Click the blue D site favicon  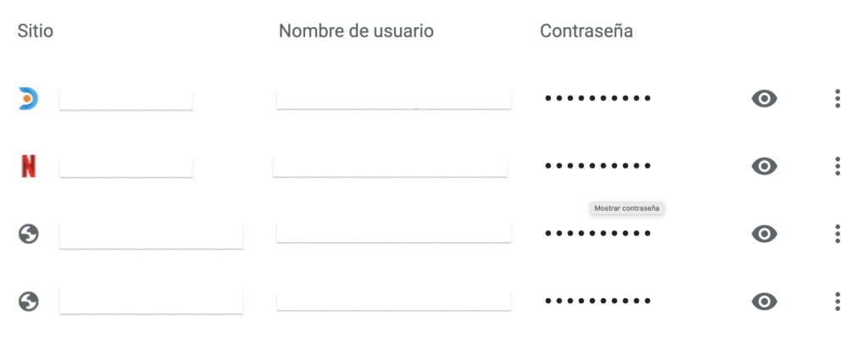tap(28, 98)
